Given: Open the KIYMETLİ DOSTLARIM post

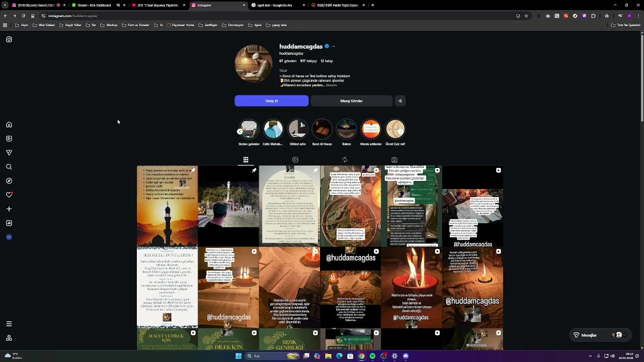Looking at the screenshot, I should [x=167, y=287].
